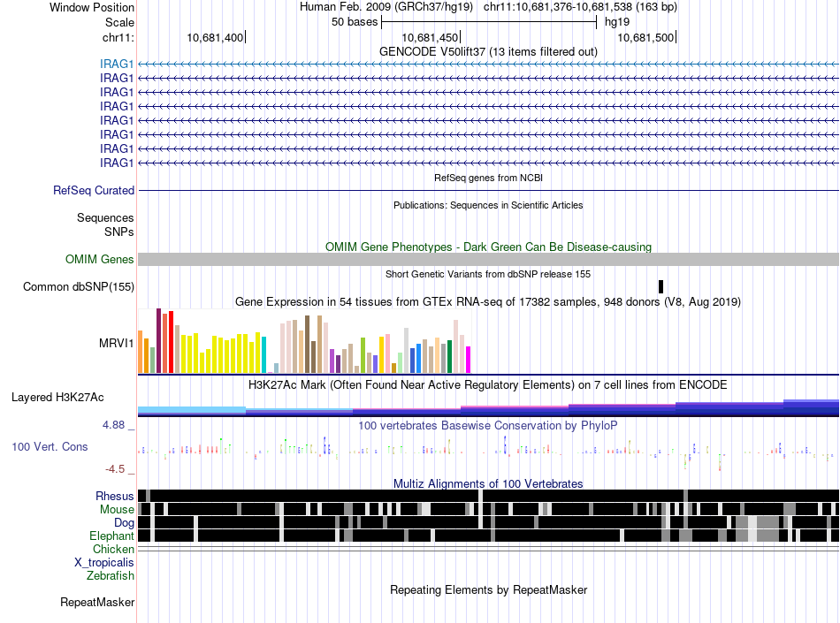Click the RepeatMasker track label

[x=97, y=603]
